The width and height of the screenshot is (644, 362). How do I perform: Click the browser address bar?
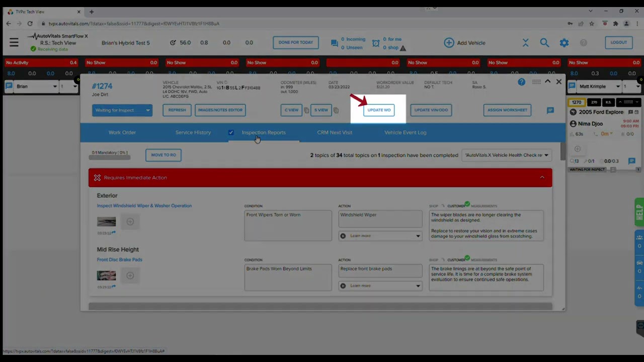tap(302, 24)
